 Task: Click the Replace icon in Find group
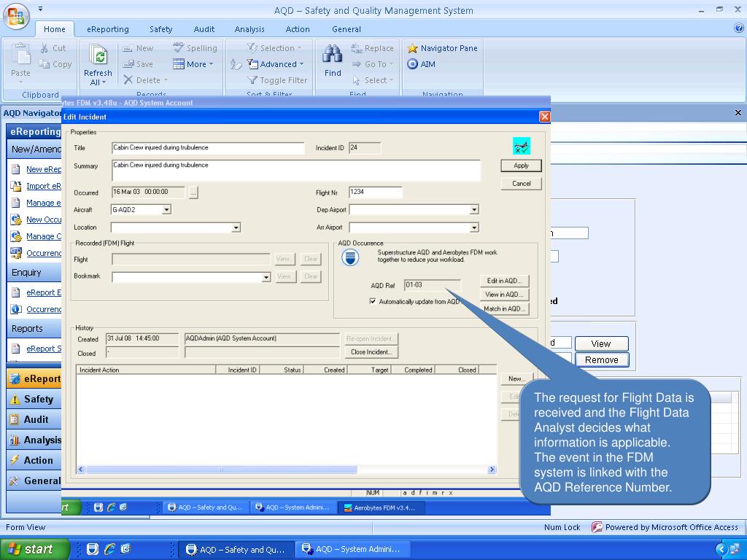pos(357,48)
